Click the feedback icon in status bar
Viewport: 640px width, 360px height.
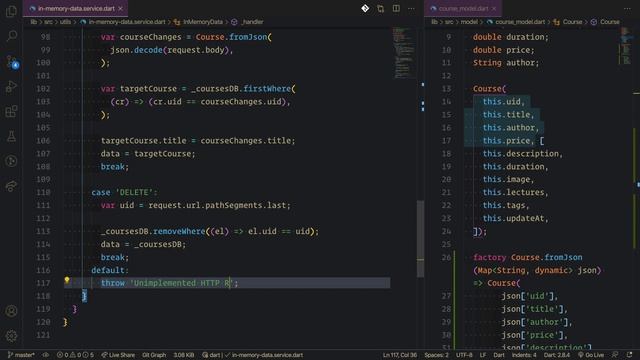(x=614, y=355)
